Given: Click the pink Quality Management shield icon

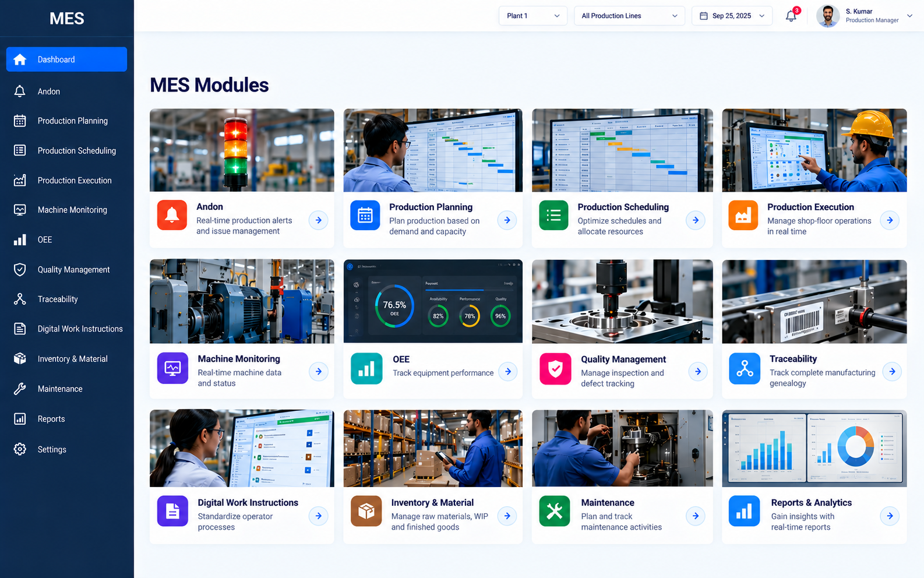Looking at the screenshot, I should click(555, 368).
